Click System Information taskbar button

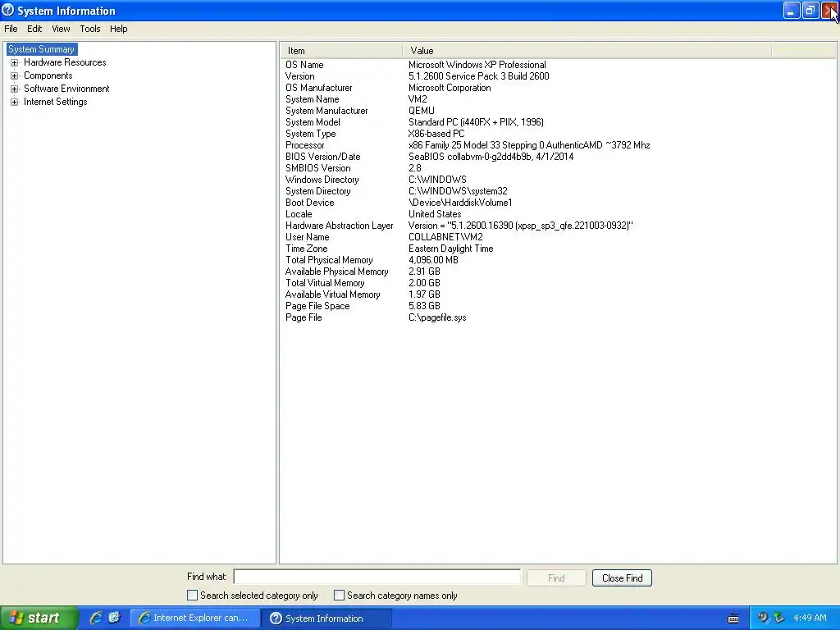(326, 619)
